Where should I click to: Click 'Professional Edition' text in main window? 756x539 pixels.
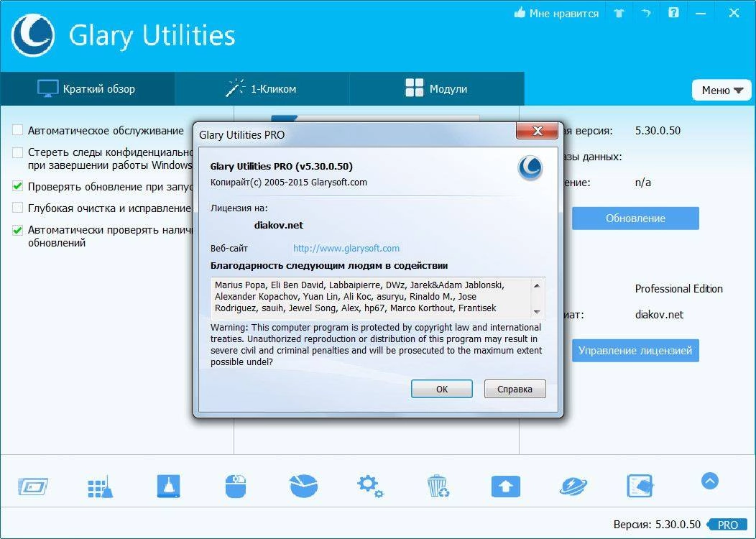679,289
